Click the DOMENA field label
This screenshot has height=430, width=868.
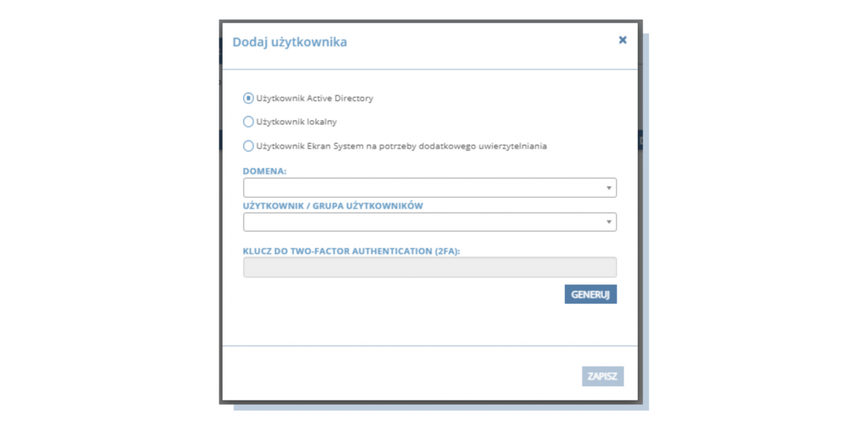coord(265,172)
